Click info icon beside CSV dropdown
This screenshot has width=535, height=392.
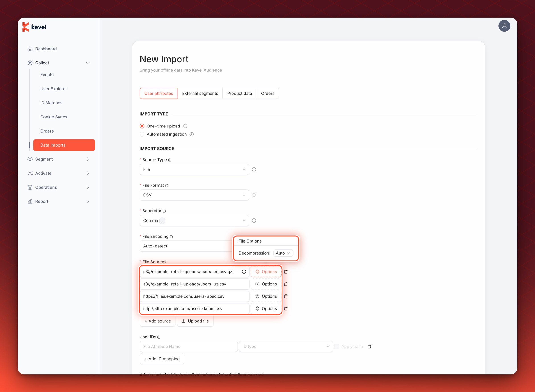point(254,195)
